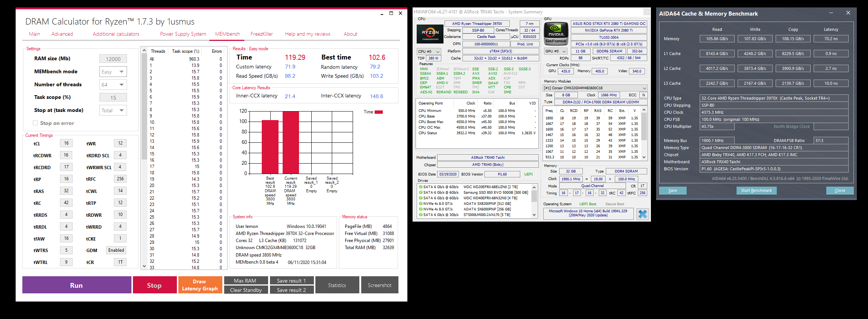Enable the Stop on error checkbox
The width and height of the screenshot is (868, 319).
35,123
